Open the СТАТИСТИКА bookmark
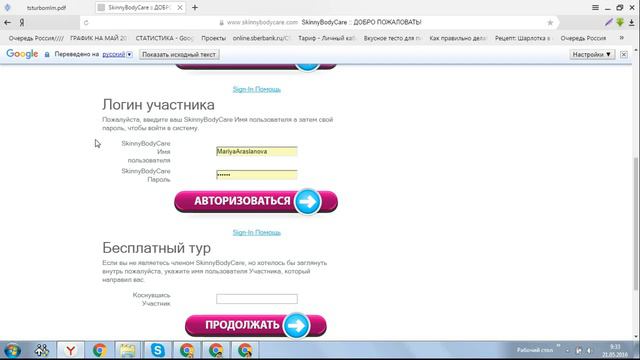 tap(164, 38)
